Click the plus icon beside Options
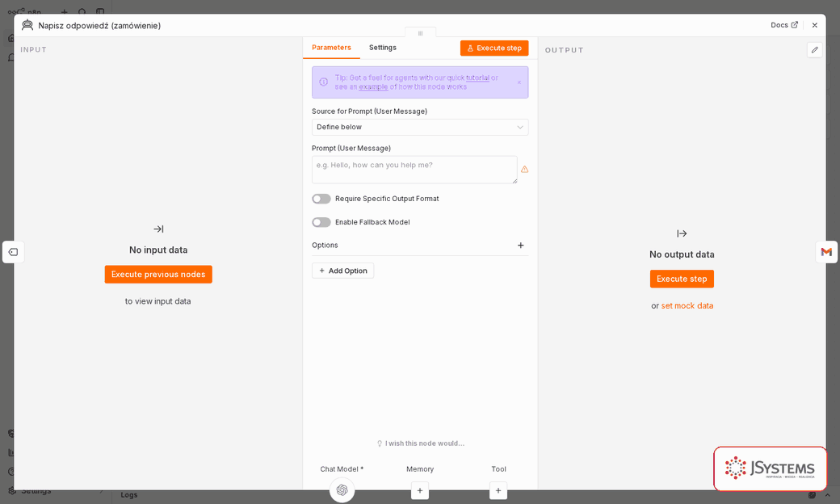Image resolution: width=840 pixels, height=504 pixels. (x=520, y=246)
